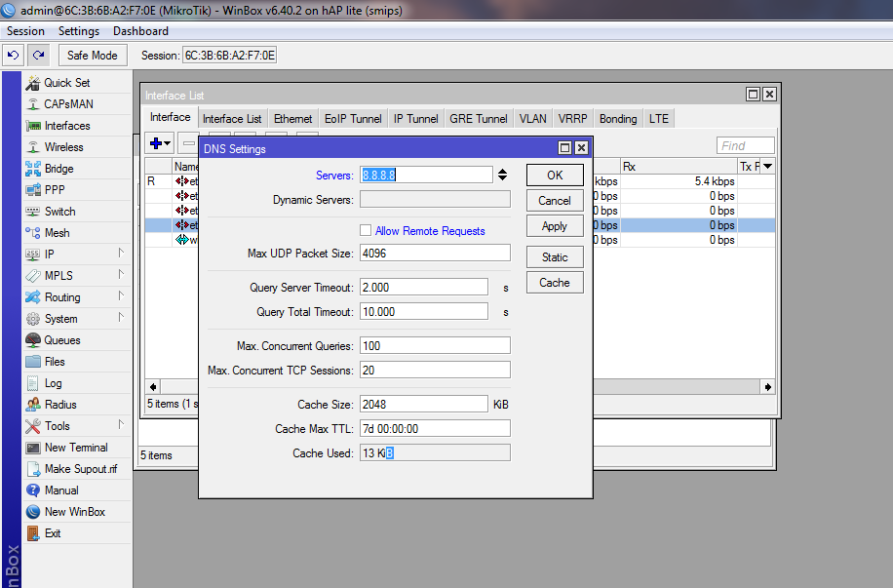Click the Servers up stepper arrow

[x=502, y=170]
